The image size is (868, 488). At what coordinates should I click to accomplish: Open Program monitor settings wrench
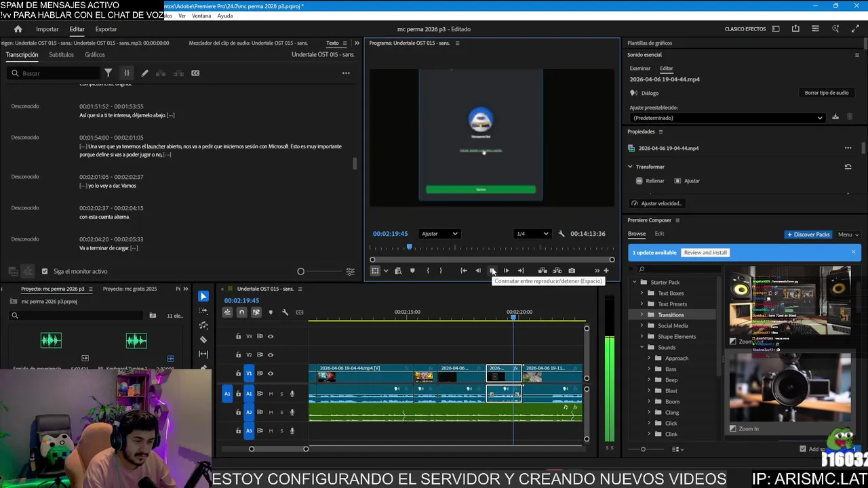coord(561,234)
